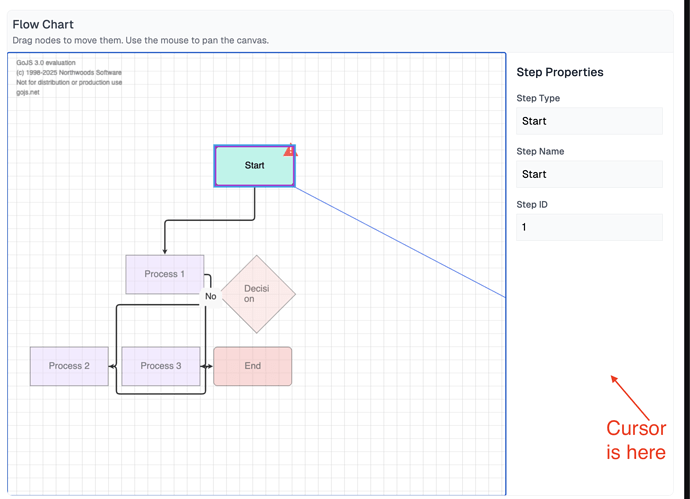Select the Decision diamond node
Image resolution: width=690 pixels, height=499 pixels.
pyautogui.click(x=258, y=293)
